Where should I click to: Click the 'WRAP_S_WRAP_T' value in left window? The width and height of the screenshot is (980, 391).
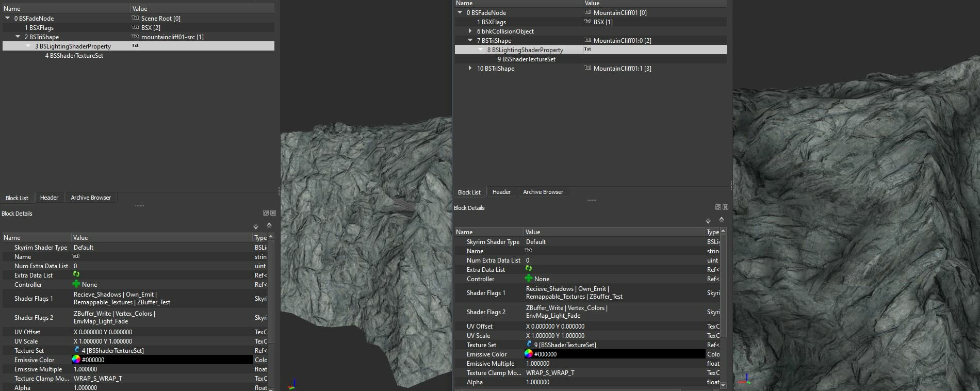[98, 378]
